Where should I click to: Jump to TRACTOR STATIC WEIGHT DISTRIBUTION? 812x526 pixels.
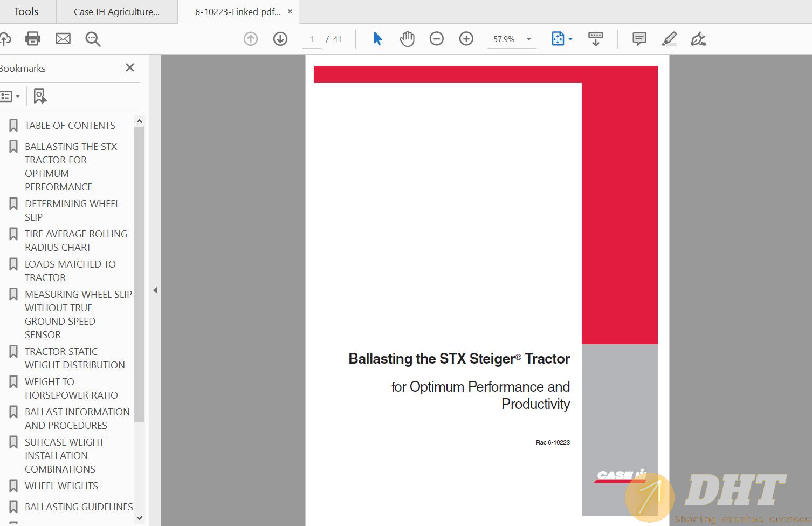coord(75,358)
